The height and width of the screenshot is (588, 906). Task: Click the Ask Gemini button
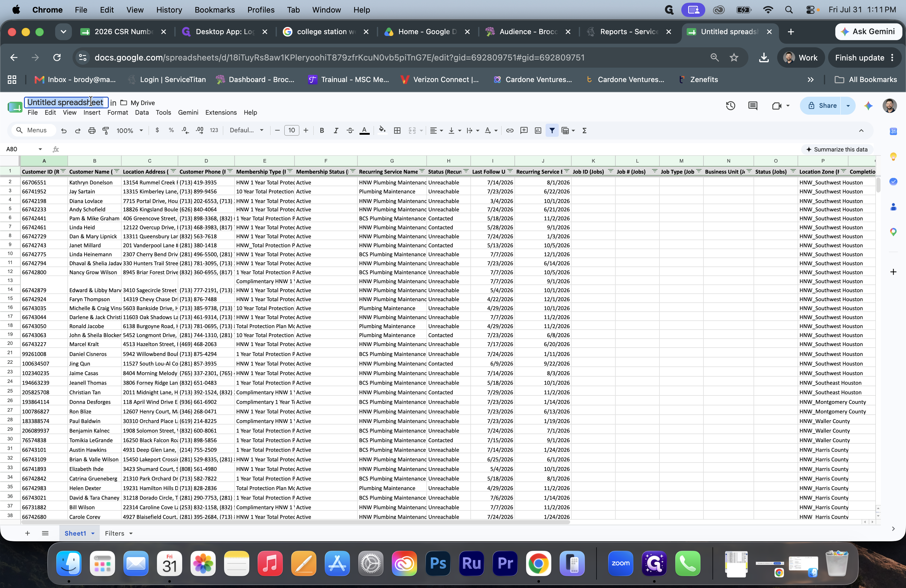[868, 31]
